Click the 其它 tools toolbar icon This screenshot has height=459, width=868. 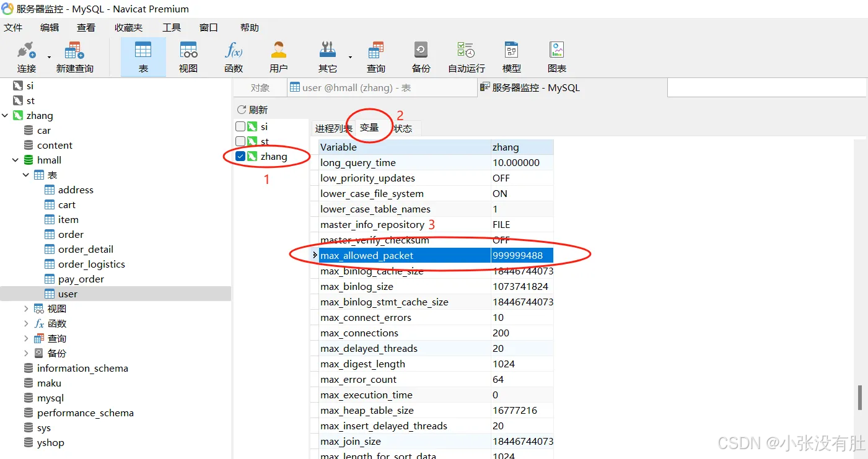[328, 57]
